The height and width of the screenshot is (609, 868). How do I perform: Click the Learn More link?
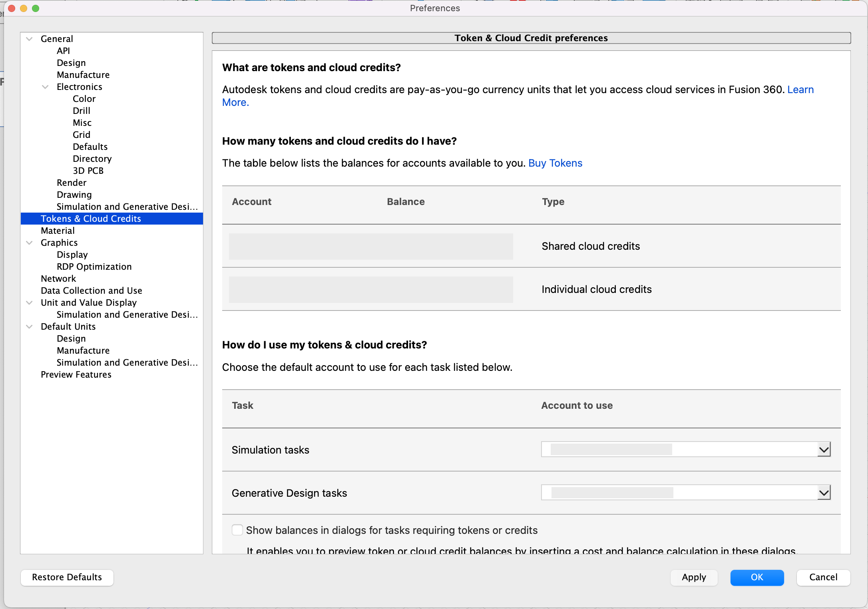click(800, 90)
